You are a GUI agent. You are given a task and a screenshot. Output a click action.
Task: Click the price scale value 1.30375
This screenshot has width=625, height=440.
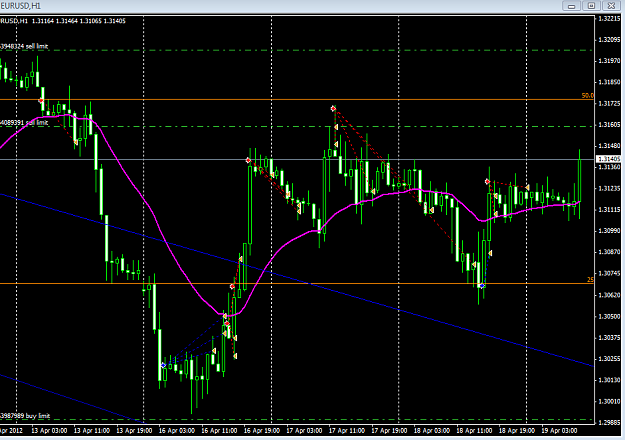[609, 338]
